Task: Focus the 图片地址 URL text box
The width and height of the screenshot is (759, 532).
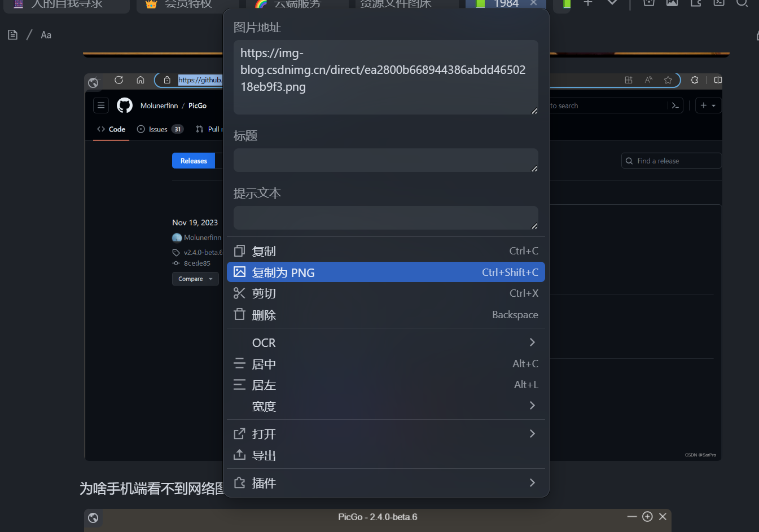Action: tap(385, 77)
